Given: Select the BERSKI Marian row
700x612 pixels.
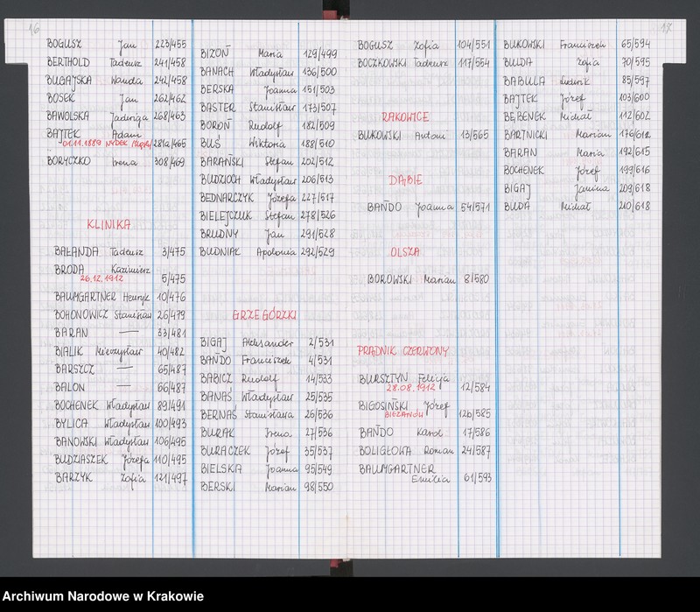Looking at the screenshot, I should [267, 487].
